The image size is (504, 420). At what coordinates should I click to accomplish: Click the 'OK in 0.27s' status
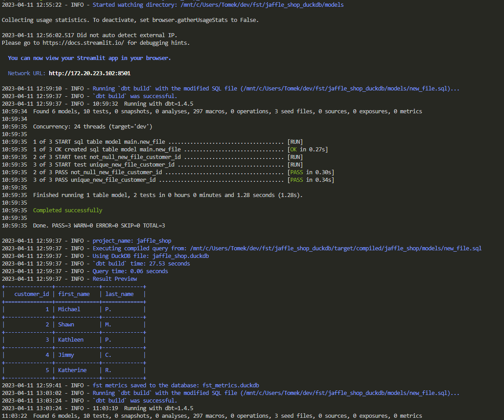[x=308, y=150]
